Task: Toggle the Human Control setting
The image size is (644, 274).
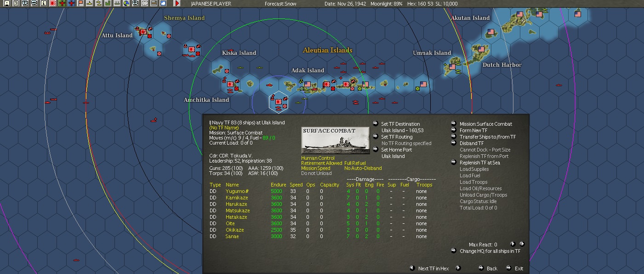Action: pyautogui.click(x=318, y=158)
